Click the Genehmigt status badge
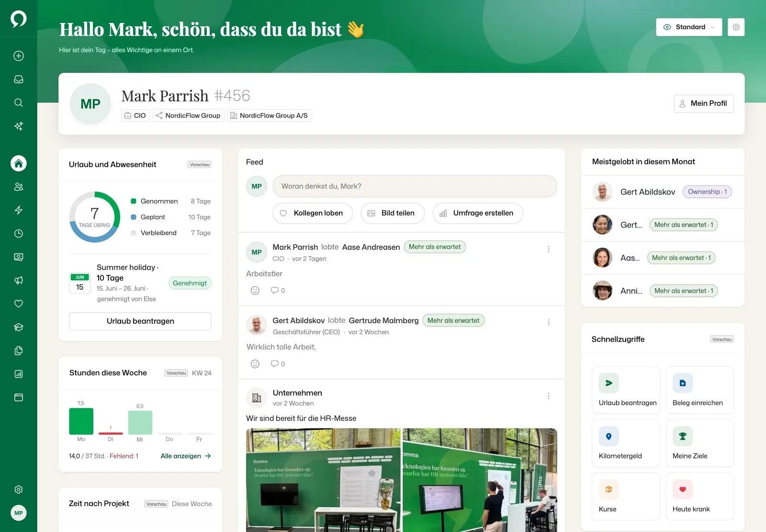 [x=190, y=283]
